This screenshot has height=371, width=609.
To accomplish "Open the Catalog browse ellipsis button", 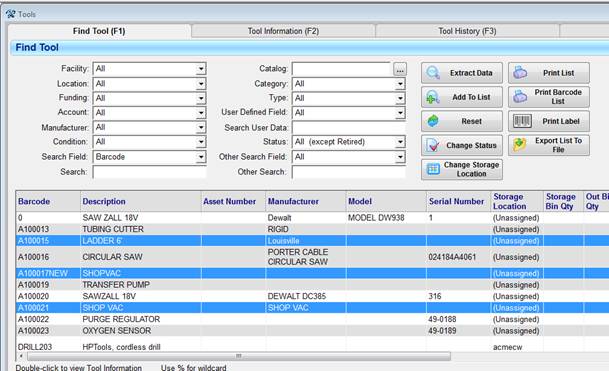I will point(400,69).
